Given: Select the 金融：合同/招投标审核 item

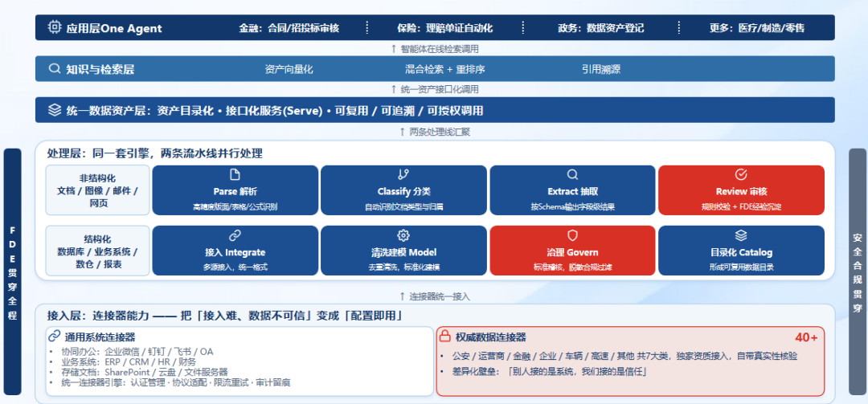Looking at the screenshot, I should tap(289, 28).
